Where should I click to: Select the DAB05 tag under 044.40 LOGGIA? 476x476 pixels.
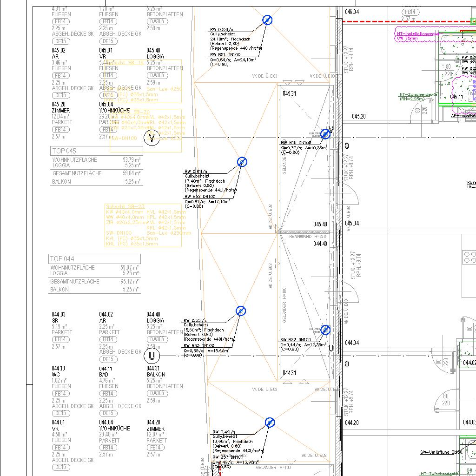tap(157, 340)
